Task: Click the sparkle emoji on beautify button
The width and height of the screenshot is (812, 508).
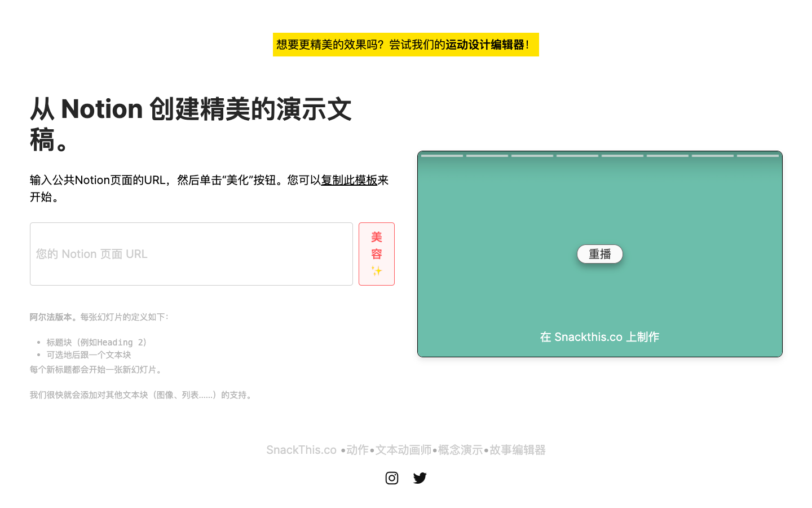Action: (377, 271)
